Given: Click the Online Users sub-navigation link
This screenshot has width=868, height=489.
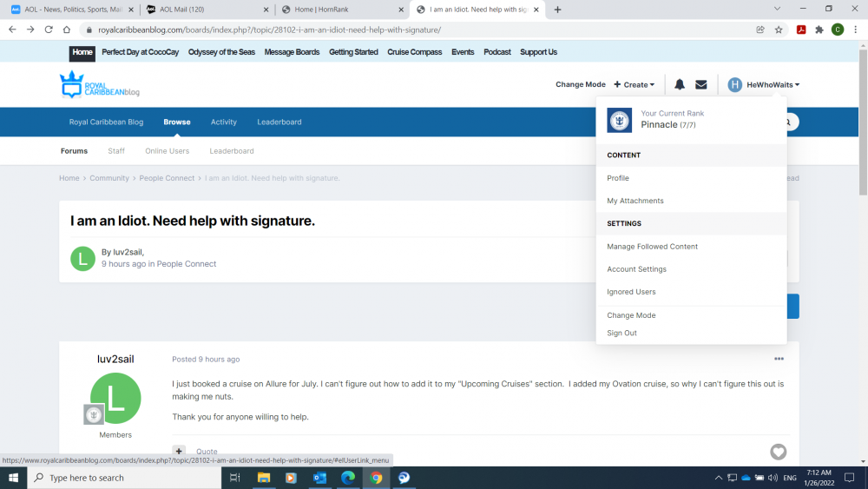Looking at the screenshot, I should (168, 150).
